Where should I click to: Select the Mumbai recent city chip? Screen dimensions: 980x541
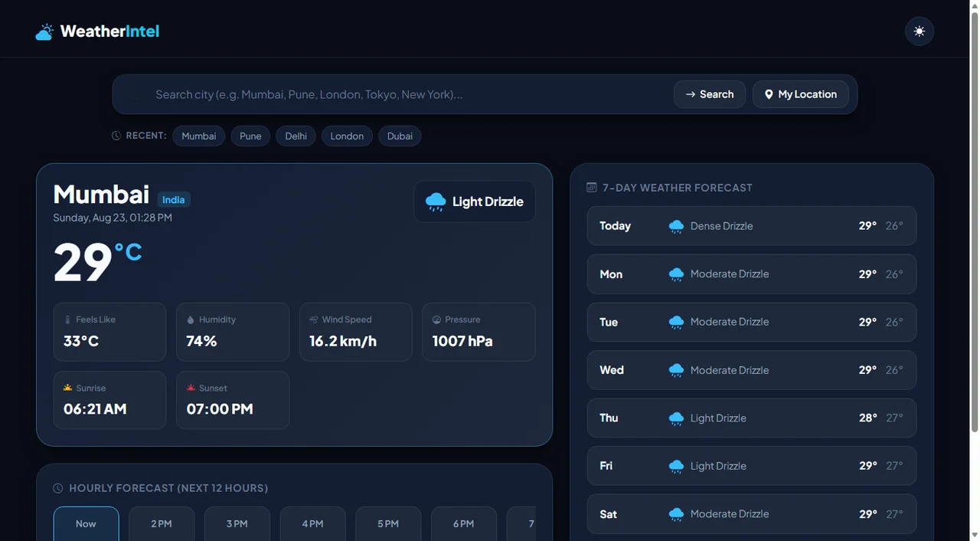[x=199, y=136]
